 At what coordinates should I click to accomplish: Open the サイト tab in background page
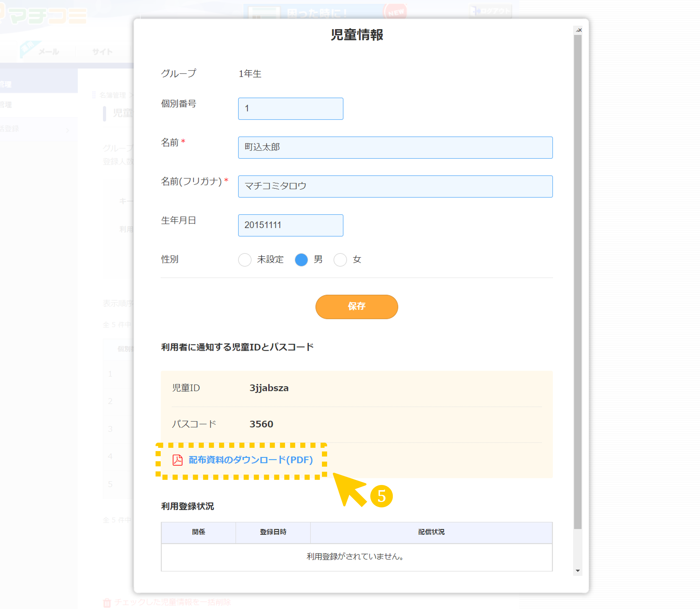(102, 52)
